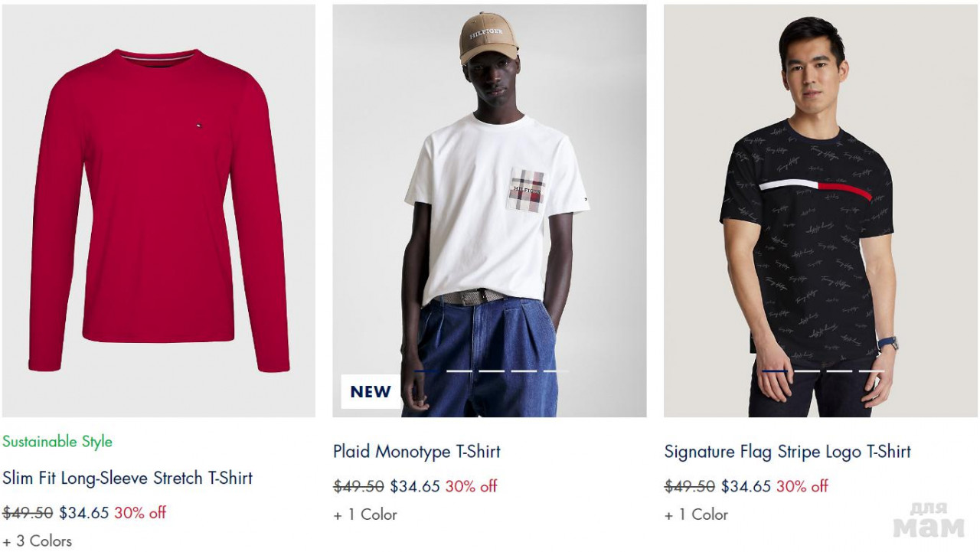This screenshot has width=980, height=552.
Task: Open the Plaid Monotype T-Shirt title link
Action: [x=416, y=452]
